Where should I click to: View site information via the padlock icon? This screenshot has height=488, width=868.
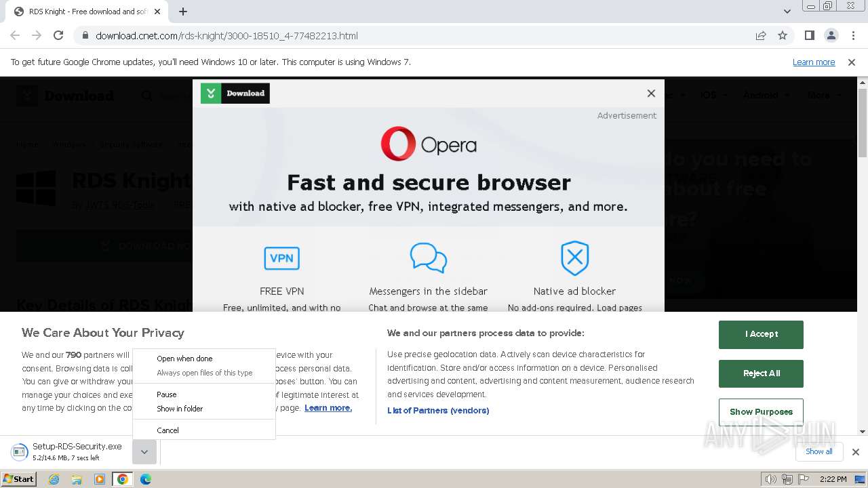85,36
